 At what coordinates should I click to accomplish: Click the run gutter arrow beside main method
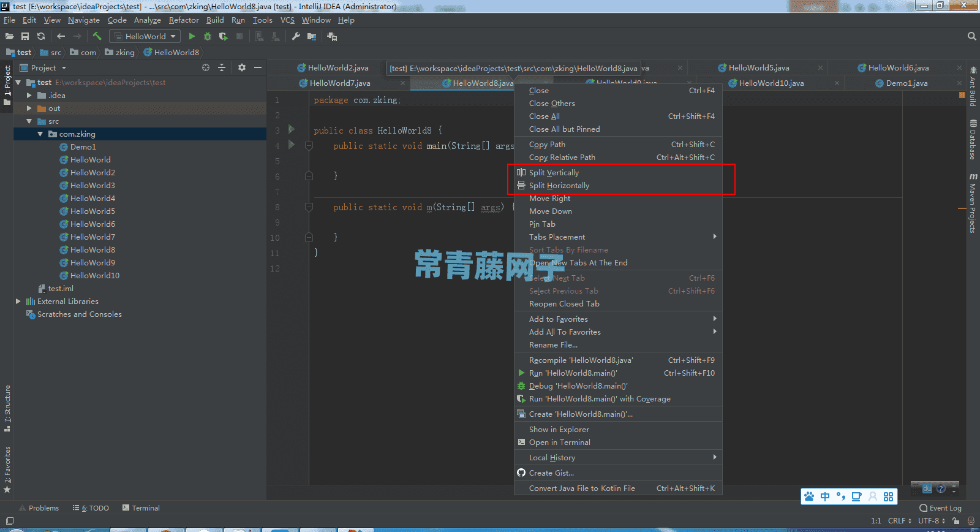pos(292,145)
